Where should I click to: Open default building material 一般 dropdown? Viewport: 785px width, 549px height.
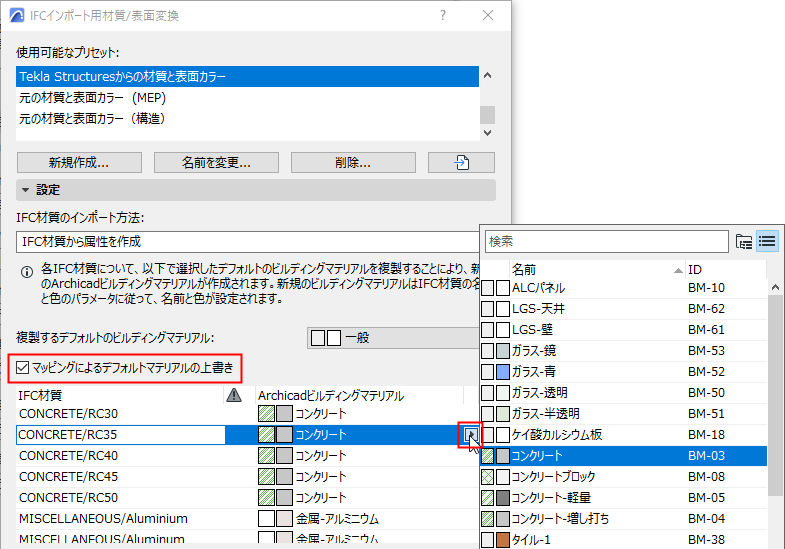tap(393, 338)
